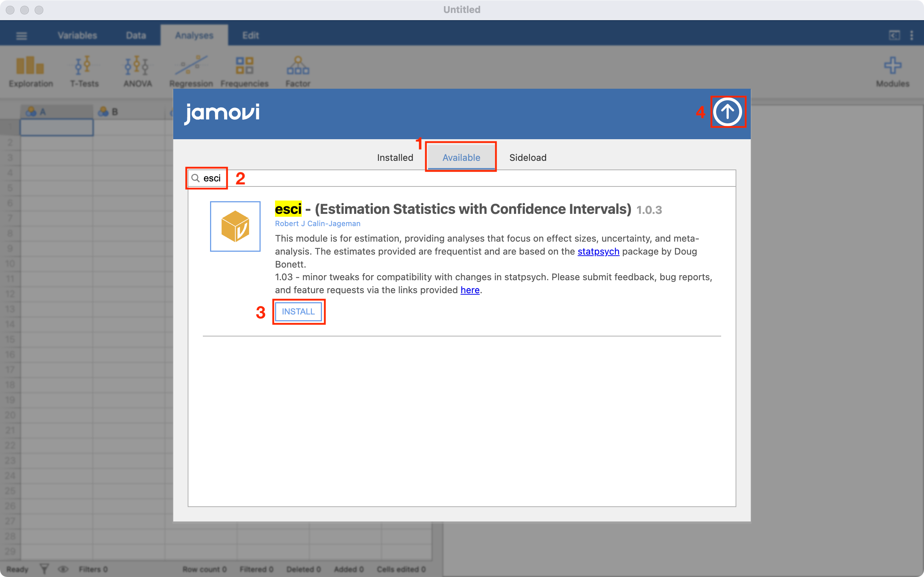Click the three-dot options icon
Viewport: 924px width, 577px height.
(x=912, y=35)
